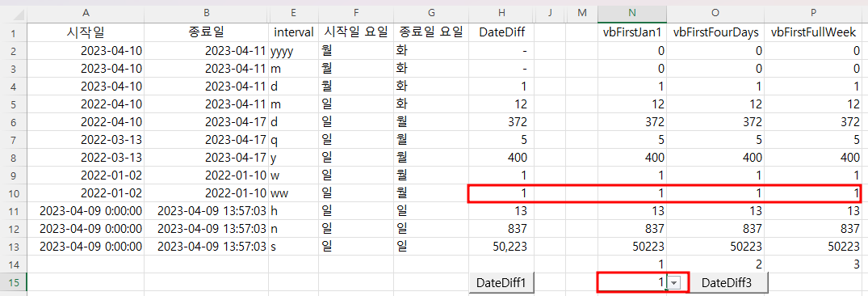Select column header E
The image size is (868, 296).
click(293, 13)
